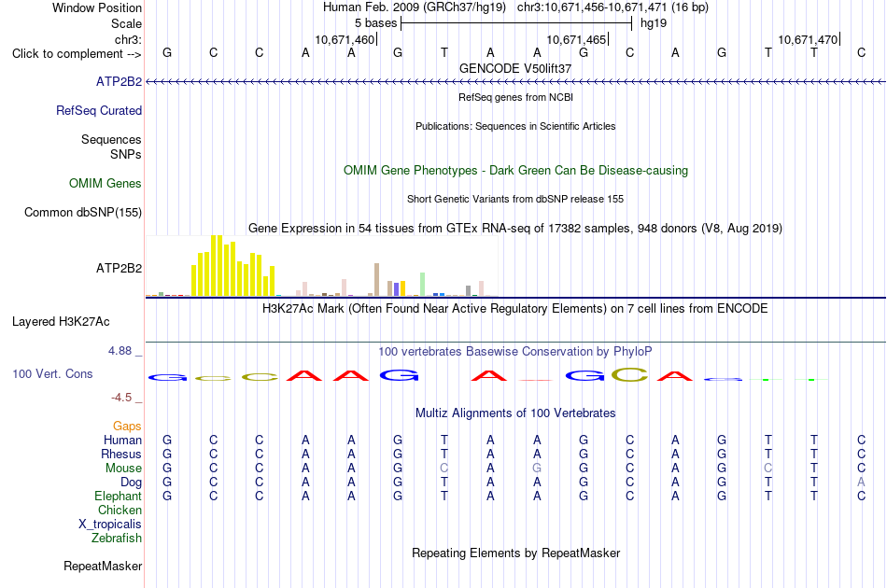Viewport: 887px width, 588px height.
Task: Click the 10,671,465 ruler coordinate
Action: [x=576, y=39]
